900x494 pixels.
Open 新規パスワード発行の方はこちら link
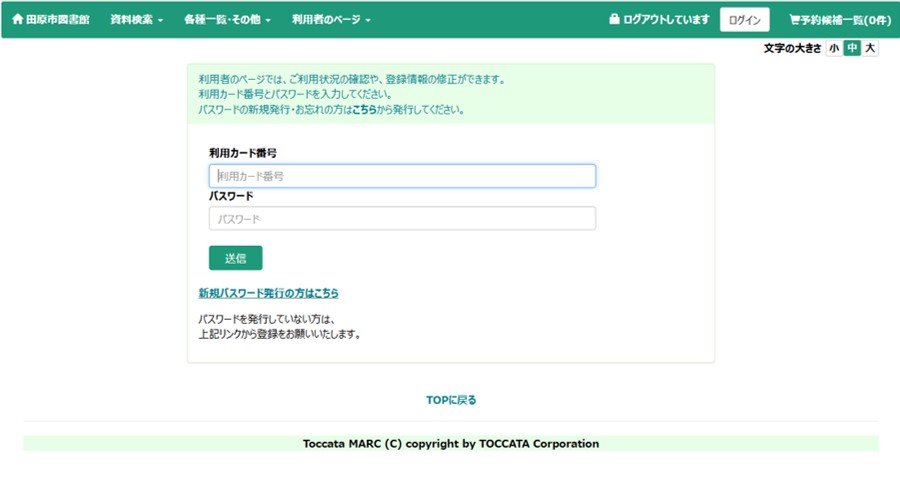click(x=269, y=293)
